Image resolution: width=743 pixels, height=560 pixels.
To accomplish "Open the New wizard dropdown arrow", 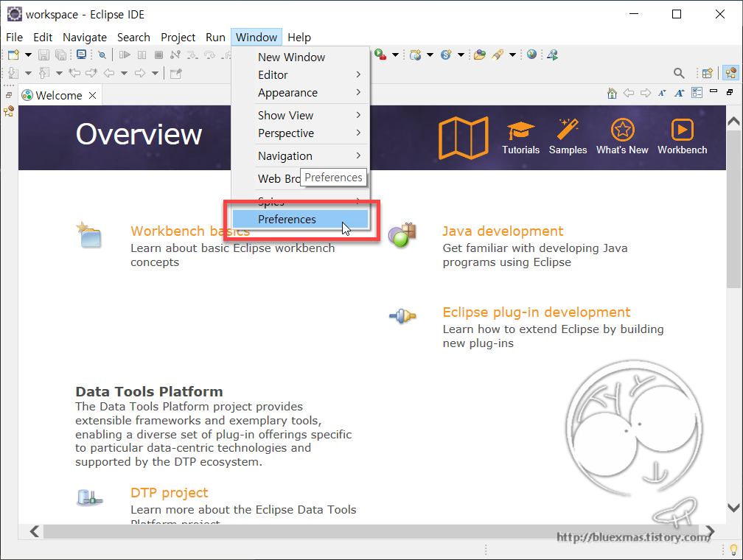I will click(x=29, y=55).
